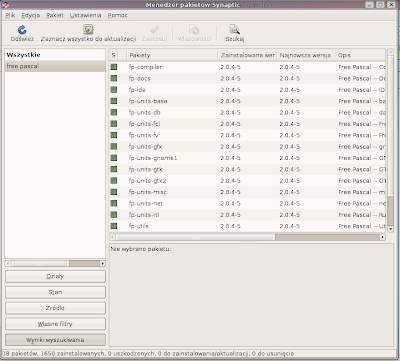Viewport: 400px width, 361px height.
Task: Click package list scrollbar up arrow
Action: point(390,53)
